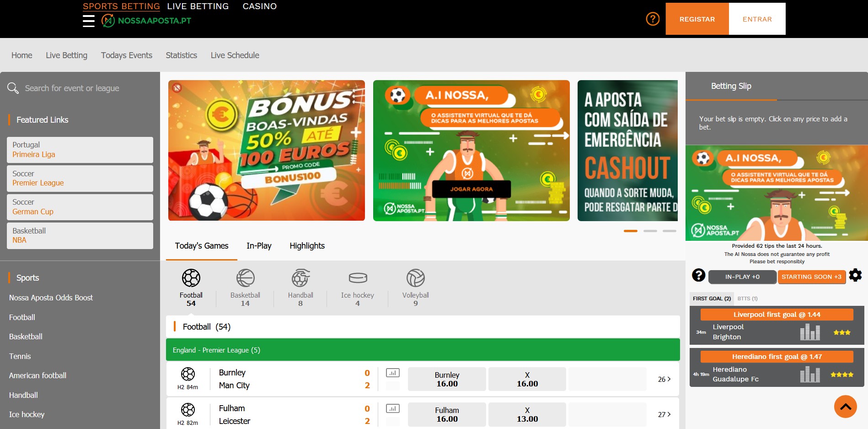868x429 pixels.
Task: Select the Volleyball sport icon
Action: coord(416,278)
